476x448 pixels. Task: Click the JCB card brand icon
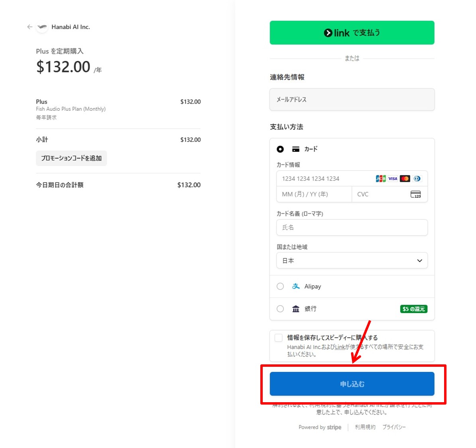381,178
